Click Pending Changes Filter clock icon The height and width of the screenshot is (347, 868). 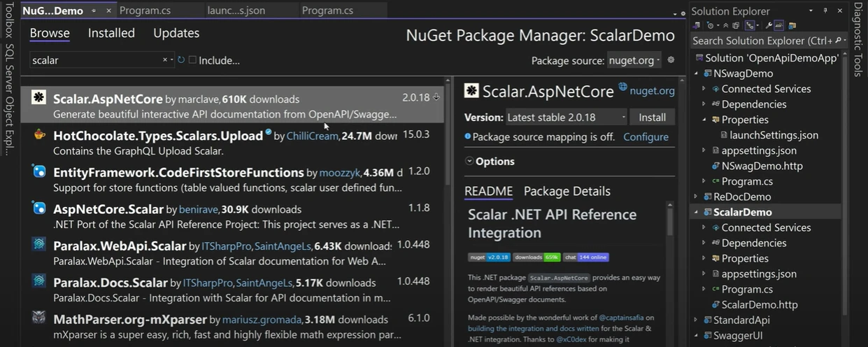(x=710, y=25)
